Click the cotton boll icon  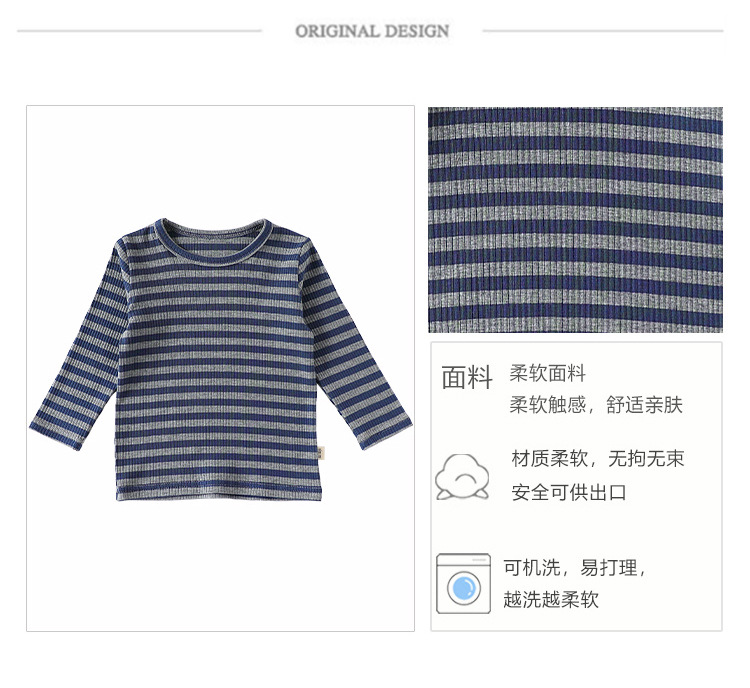point(462,477)
